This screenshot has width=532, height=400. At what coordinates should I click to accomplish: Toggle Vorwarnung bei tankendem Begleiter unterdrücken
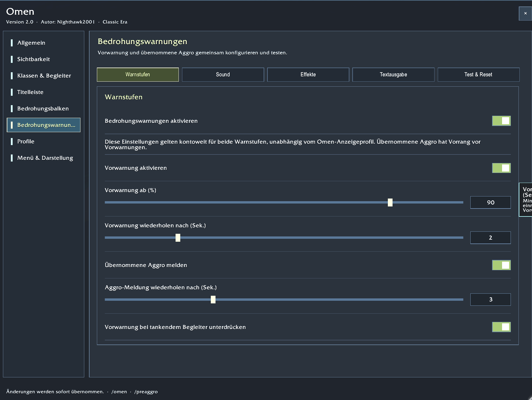[x=501, y=327]
